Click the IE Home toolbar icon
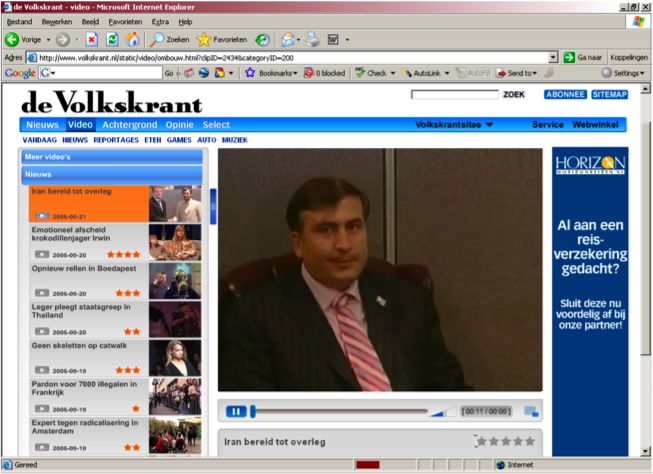Screen dimensions: 653x474 [133, 39]
